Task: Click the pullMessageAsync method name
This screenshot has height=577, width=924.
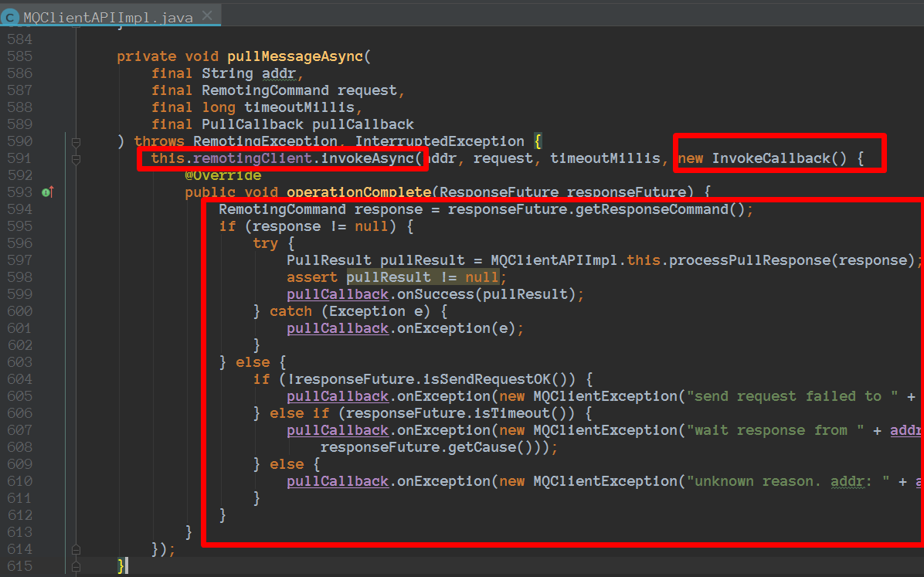Action: 295,56
